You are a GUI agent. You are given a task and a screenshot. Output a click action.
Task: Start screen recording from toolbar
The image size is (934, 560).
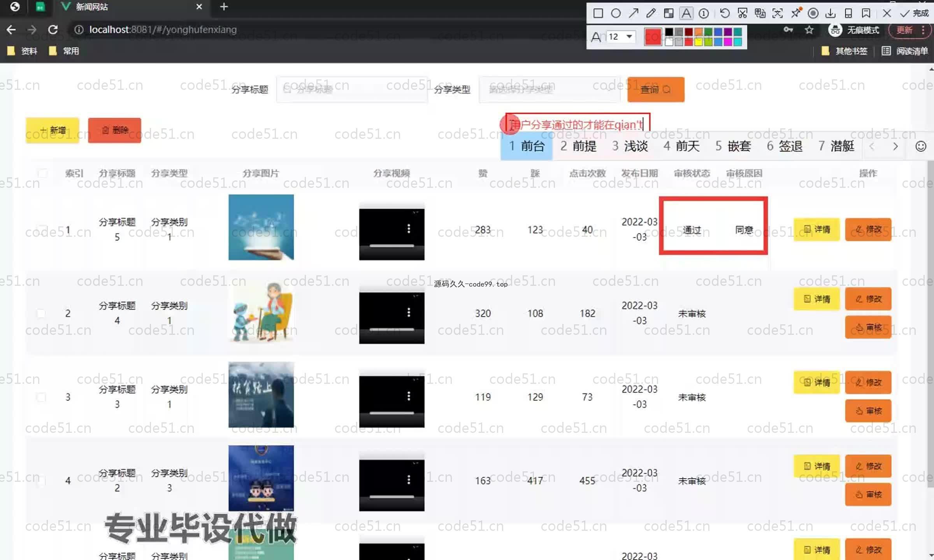click(x=813, y=14)
